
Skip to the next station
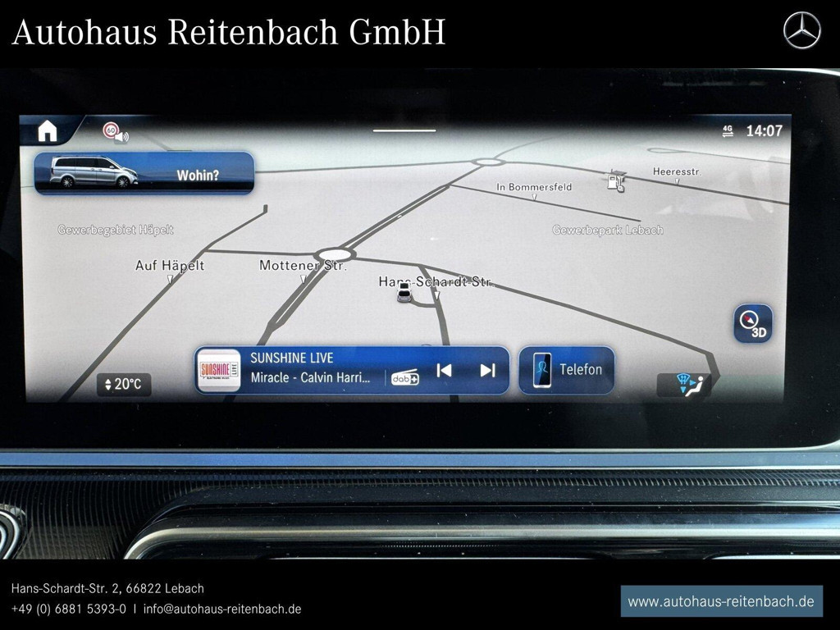pos(487,370)
